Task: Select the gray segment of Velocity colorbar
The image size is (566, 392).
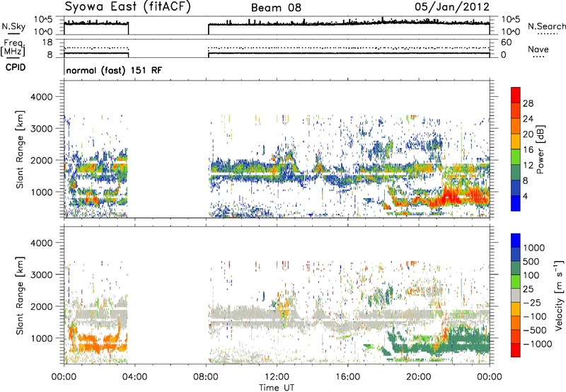Action: [516, 295]
